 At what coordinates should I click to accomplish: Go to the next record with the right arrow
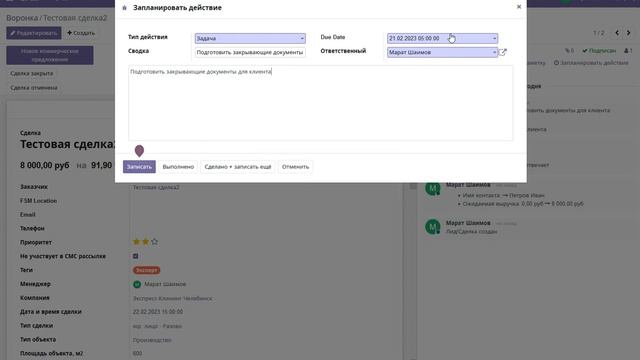tap(629, 33)
